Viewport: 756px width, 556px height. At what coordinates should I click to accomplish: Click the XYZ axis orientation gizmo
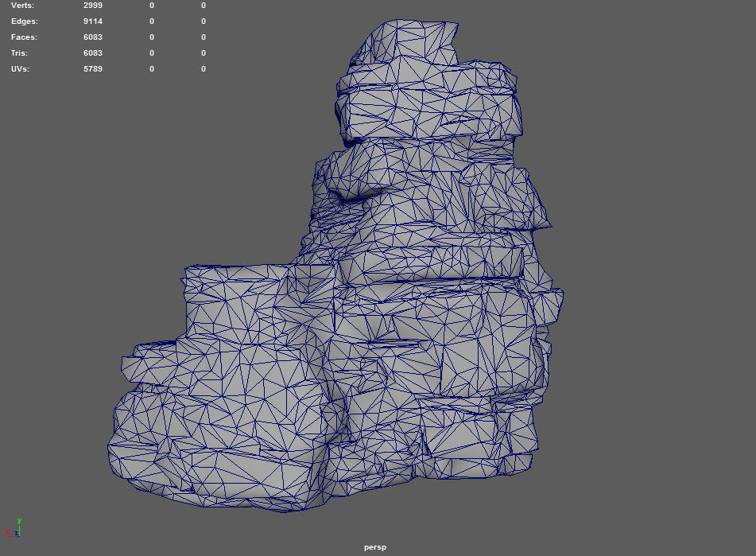point(14,528)
